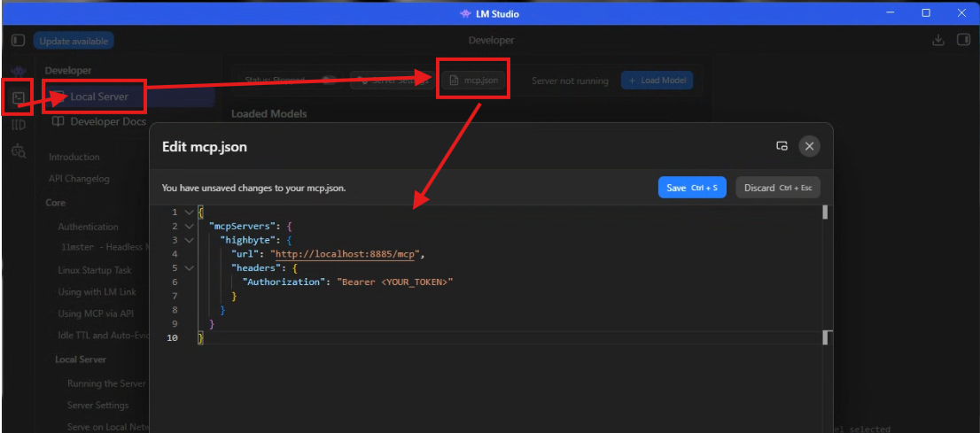The height and width of the screenshot is (433, 980).
Task: Toggle the left sidebar panel icon
Action: point(18,41)
